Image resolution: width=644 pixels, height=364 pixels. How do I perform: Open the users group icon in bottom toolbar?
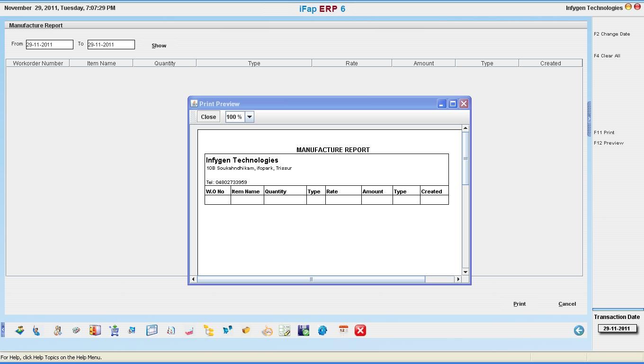(57, 330)
